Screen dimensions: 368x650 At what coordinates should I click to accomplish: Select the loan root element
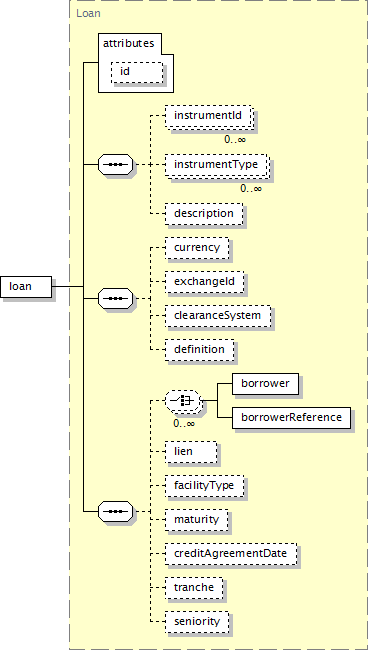tap(26, 286)
